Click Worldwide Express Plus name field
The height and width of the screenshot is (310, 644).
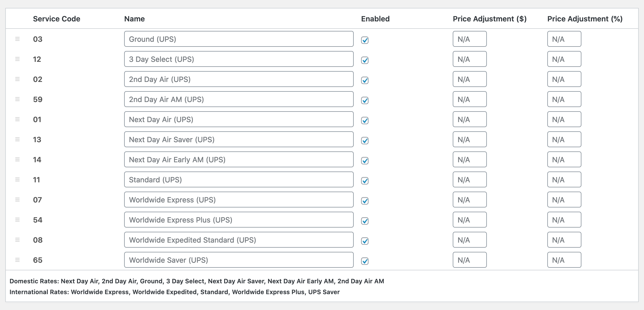tap(239, 220)
